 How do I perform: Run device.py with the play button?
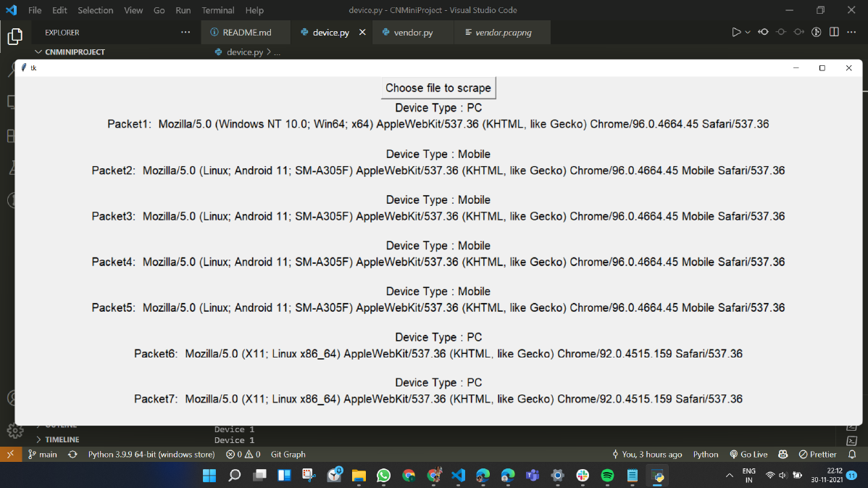[735, 31]
